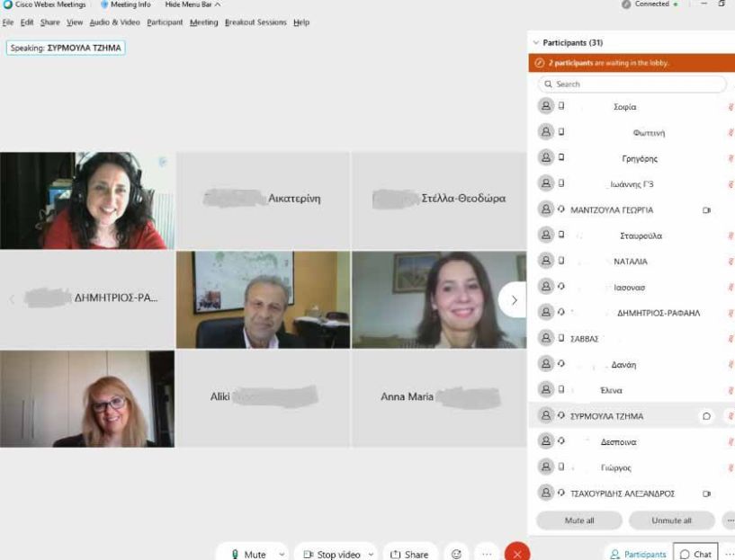Select the Στέλλα-Θεοδώρα video tile
This screenshot has height=560, width=735.
click(439, 200)
